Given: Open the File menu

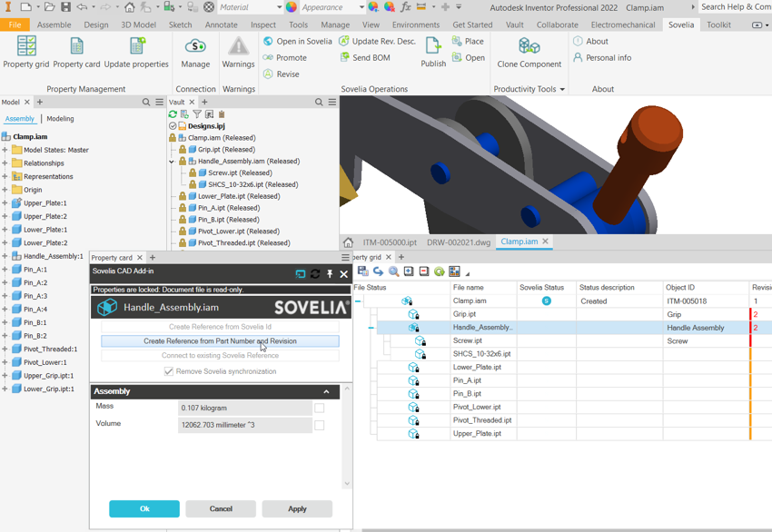Looking at the screenshot, I should [15, 25].
